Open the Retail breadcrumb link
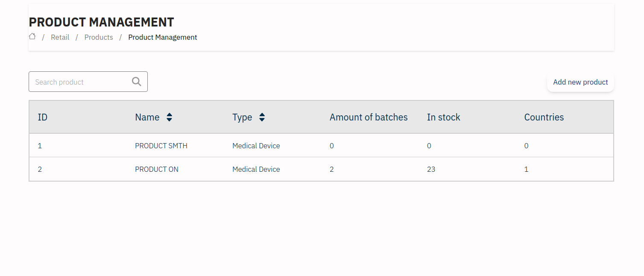Image resolution: width=644 pixels, height=276 pixels. click(60, 37)
